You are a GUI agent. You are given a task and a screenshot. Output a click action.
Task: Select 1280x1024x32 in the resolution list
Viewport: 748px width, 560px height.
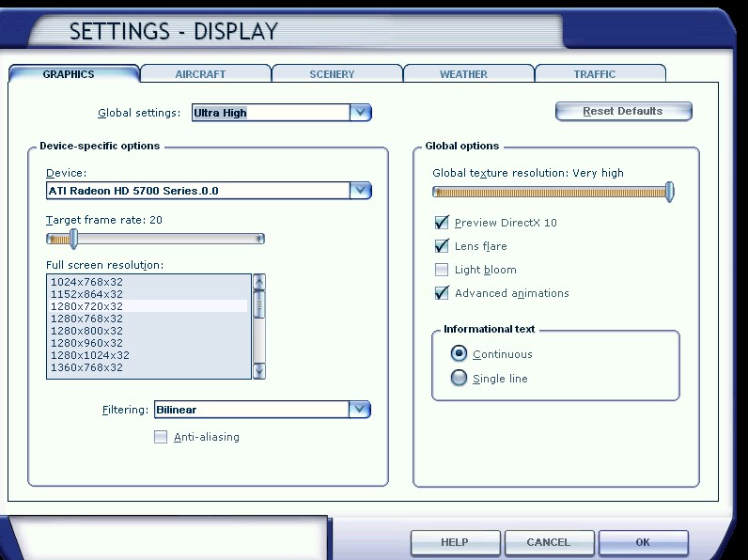90,355
